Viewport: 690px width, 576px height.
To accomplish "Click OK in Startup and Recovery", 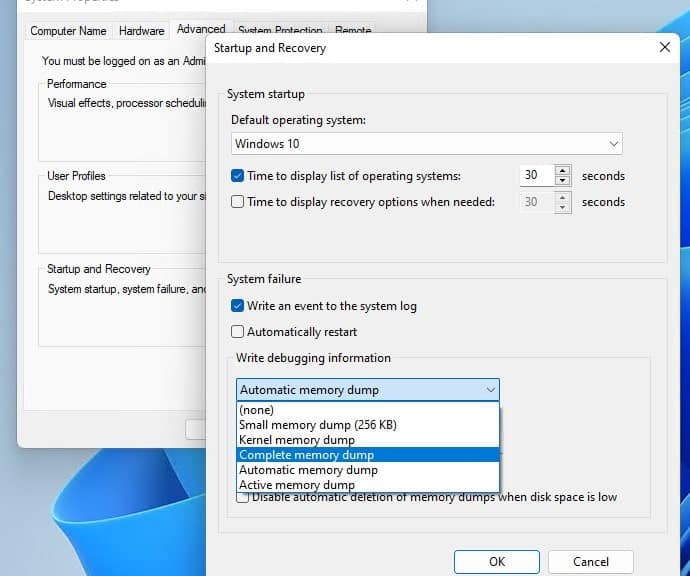I will (497, 561).
